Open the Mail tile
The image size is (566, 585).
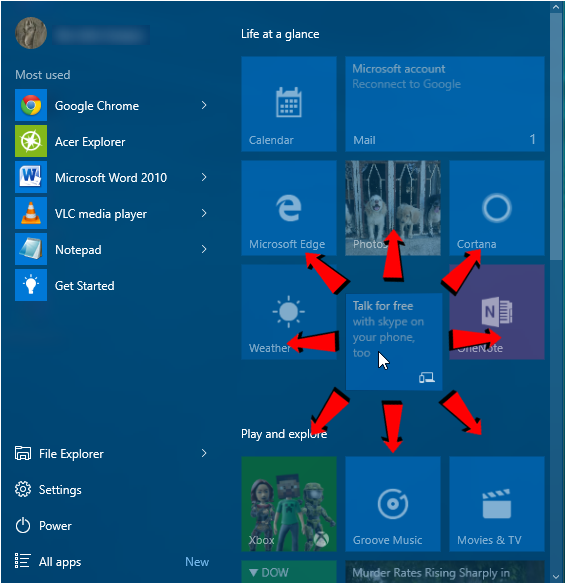click(445, 104)
